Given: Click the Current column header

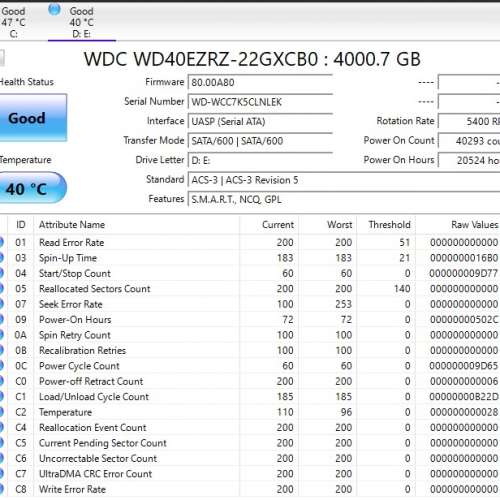Looking at the screenshot, I should pyautogui.click(x=269, y=225).
